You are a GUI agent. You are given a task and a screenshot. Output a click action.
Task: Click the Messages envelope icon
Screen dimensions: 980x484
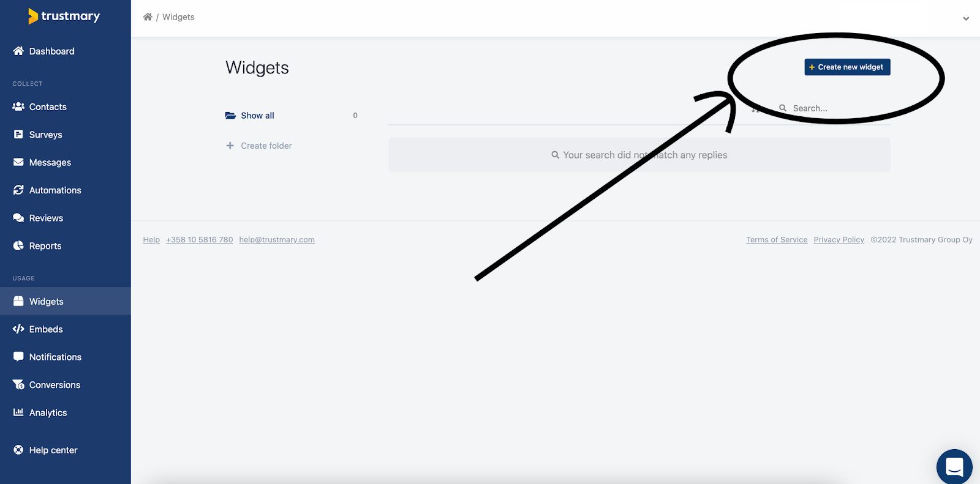pos(18,162)
